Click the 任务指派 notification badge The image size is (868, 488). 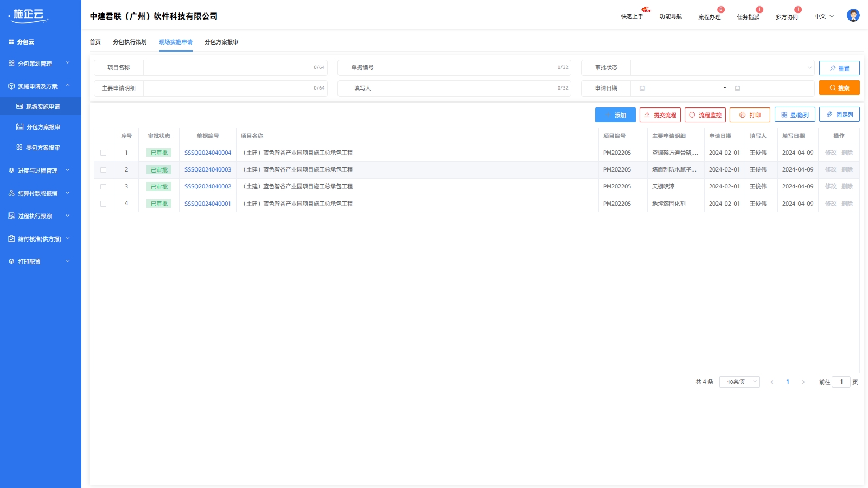pos(759,9)
